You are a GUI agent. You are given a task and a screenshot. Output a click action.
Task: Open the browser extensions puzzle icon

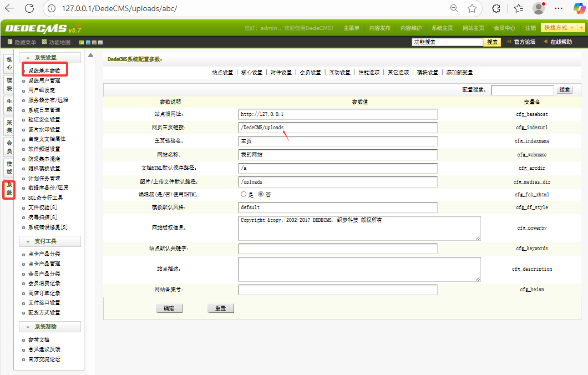pyautogui.click(x=496, y=8)
